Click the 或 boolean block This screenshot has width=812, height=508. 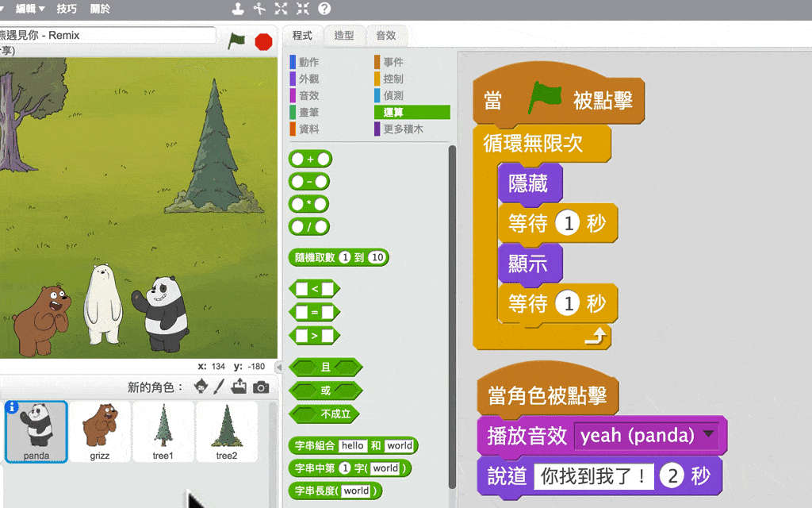[326, 391]
